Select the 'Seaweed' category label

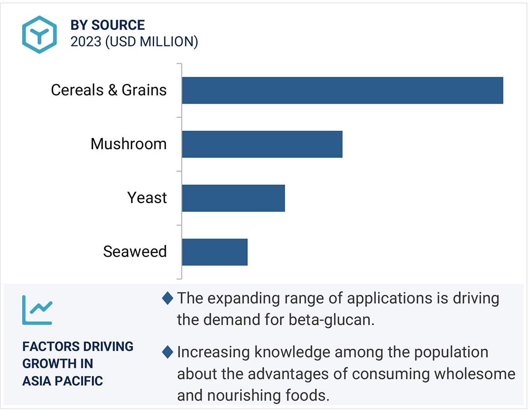135,251
